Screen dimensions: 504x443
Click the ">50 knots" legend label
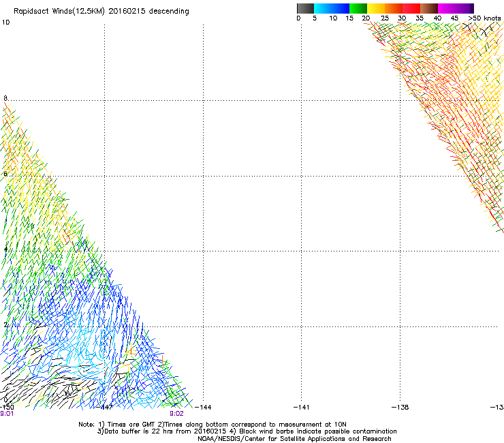[x=484, y=18]
